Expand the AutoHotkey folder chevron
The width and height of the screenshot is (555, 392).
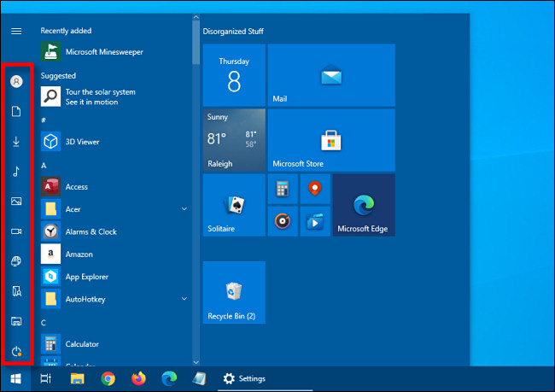pyautogui.click(x=184, y=298)
